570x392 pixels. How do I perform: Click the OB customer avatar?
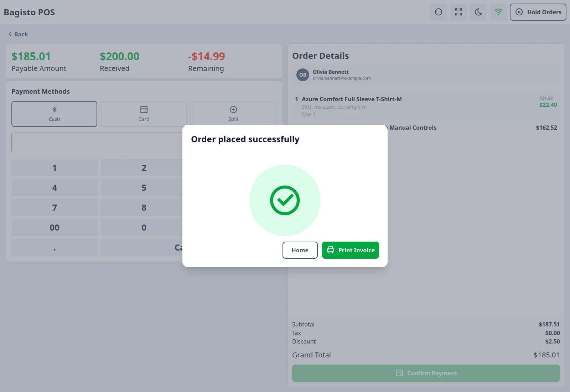click(x=303, y=75)
